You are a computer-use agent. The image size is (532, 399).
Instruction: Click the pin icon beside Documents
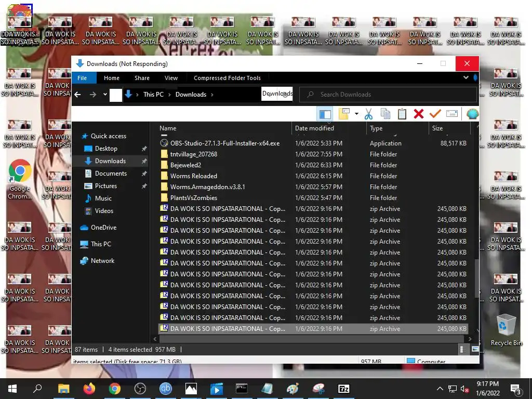pyautogui.click(x=144, y=174)
